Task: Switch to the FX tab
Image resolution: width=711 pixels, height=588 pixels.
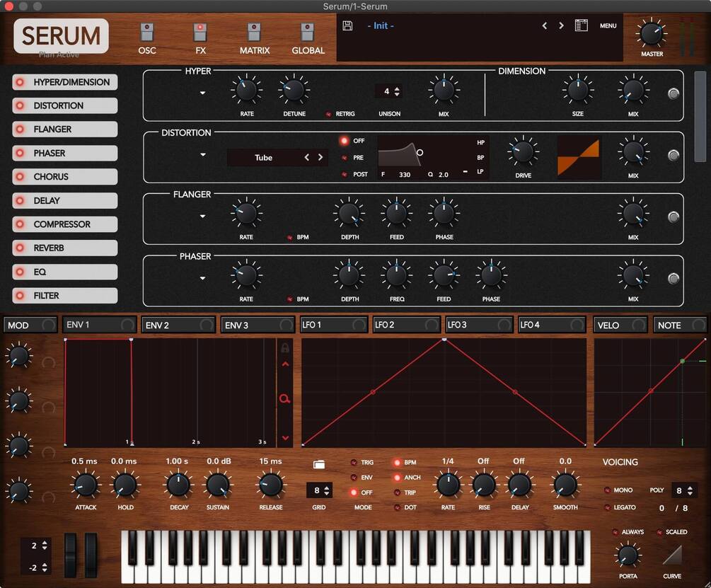Action: pos(200,39)
